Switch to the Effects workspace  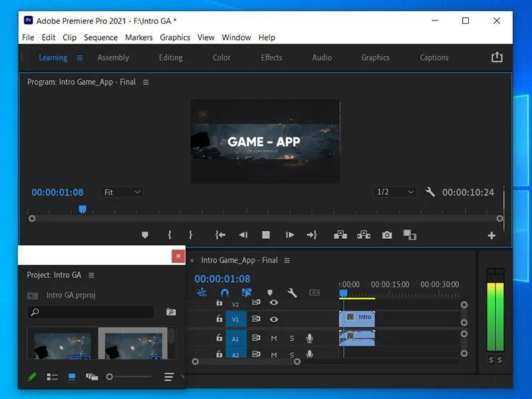(271, 58)
